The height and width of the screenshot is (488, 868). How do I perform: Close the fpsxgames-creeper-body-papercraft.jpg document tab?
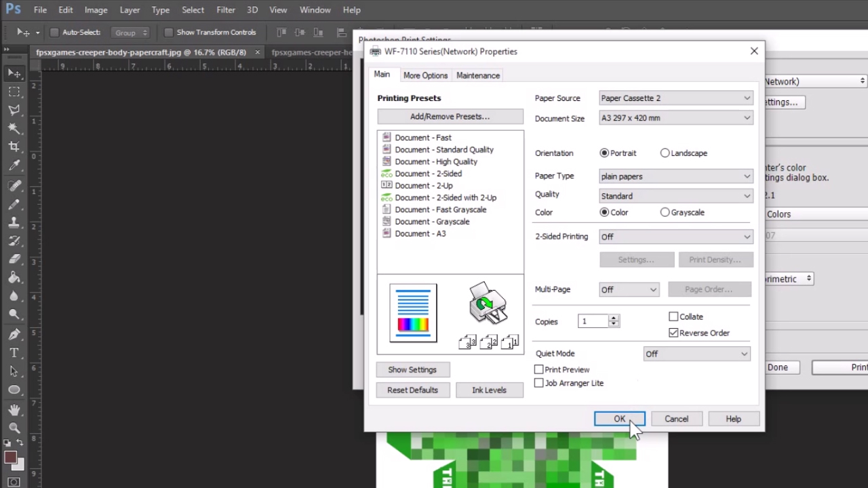(257, 52)
